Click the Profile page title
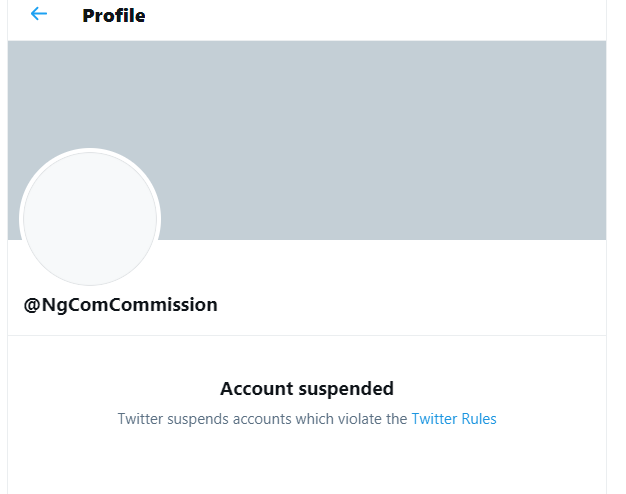The height and width of the screenshot is (494, 626). click(x=114, y=16)
